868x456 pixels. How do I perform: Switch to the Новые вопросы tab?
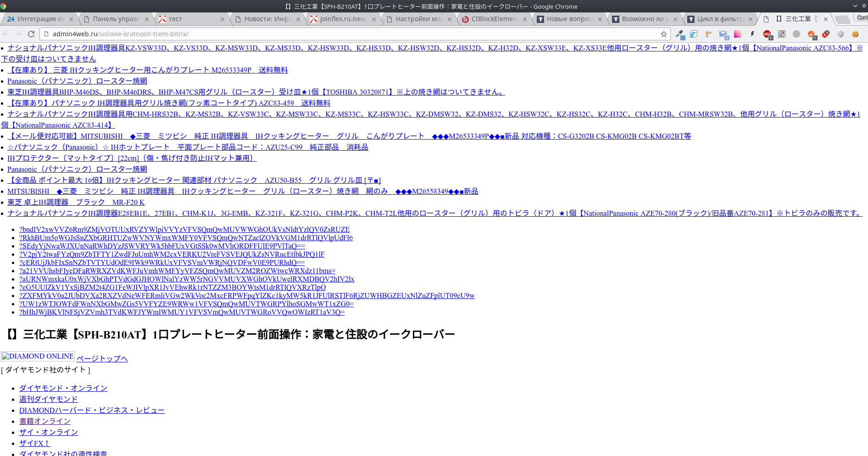[570, 19]
